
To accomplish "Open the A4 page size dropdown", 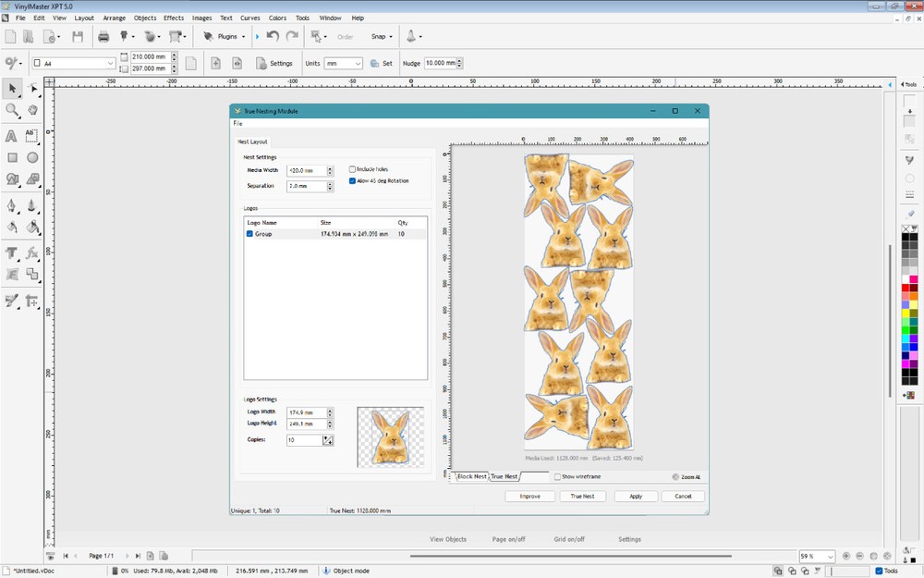I will click(109, 63).
